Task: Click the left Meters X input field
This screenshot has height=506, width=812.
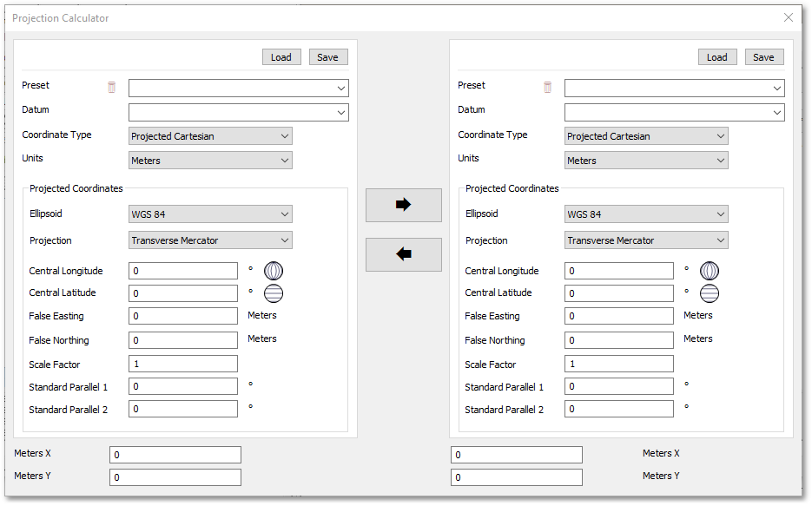Action: (x=175, y=455)
